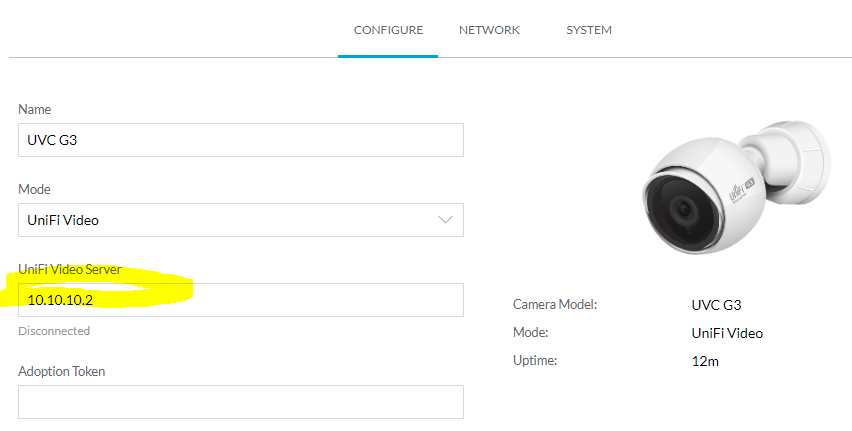
Task: Select the UVC G3 camera model value
Action: (716, 305)
